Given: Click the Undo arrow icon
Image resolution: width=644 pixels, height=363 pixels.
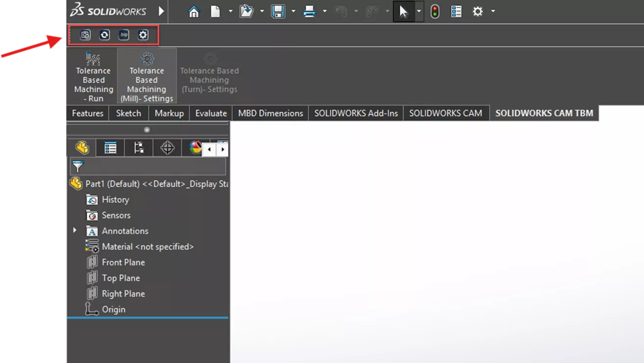Looking at the screenshot, I should pos(341,11).
